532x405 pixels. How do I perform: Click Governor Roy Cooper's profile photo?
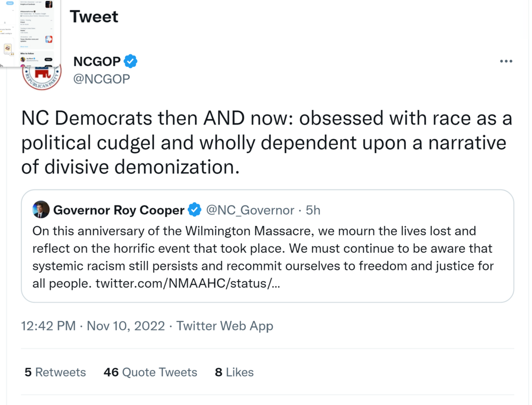click(41, 210)
